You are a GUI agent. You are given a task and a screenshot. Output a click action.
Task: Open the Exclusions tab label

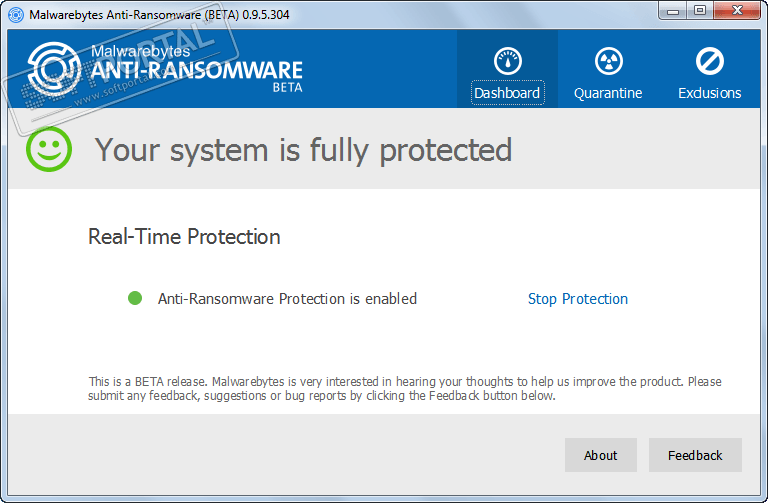point(709,93)
